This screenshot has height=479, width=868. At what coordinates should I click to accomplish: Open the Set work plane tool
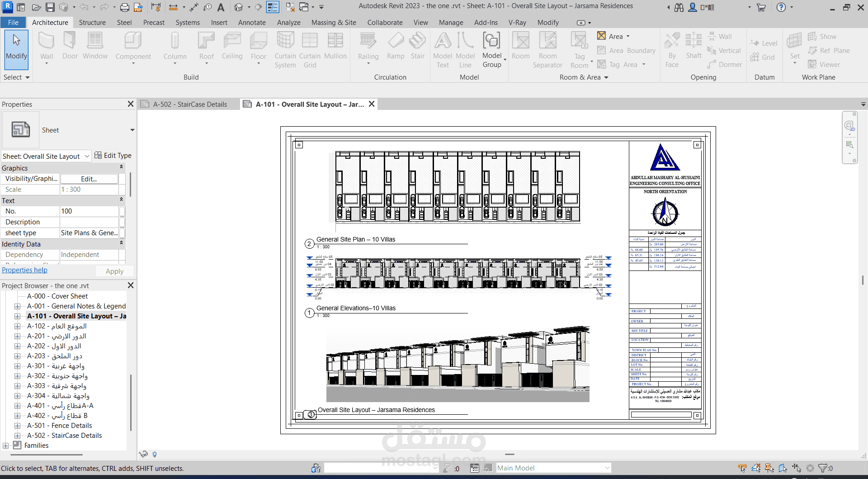pyautogui.click(x=795, y=49)
